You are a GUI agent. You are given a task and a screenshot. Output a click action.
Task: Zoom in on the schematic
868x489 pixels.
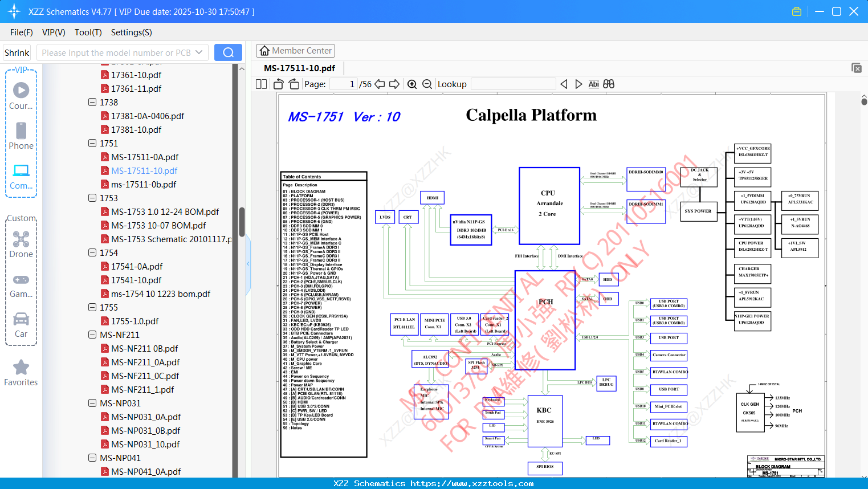pyautogui.click(x=412, y=84)
